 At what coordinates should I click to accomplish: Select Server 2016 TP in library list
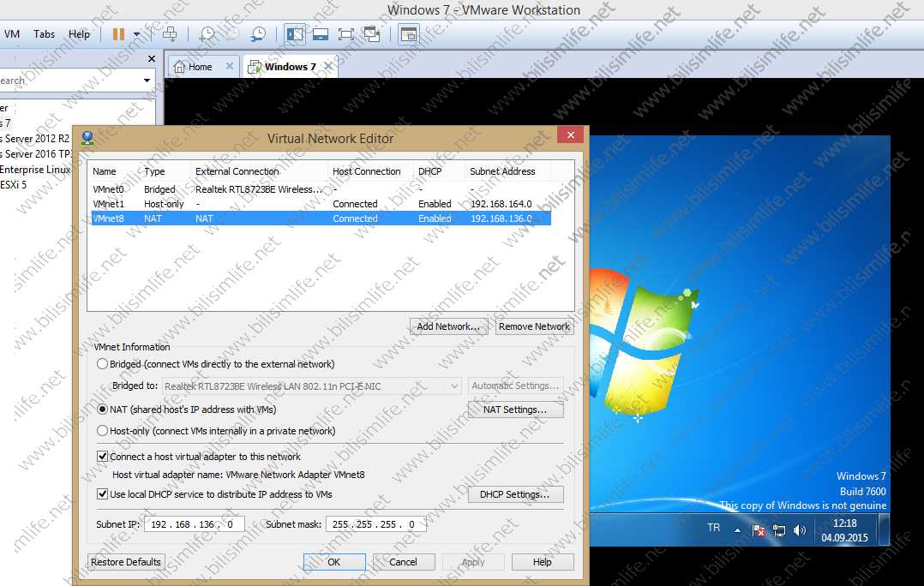coord(35,153)
